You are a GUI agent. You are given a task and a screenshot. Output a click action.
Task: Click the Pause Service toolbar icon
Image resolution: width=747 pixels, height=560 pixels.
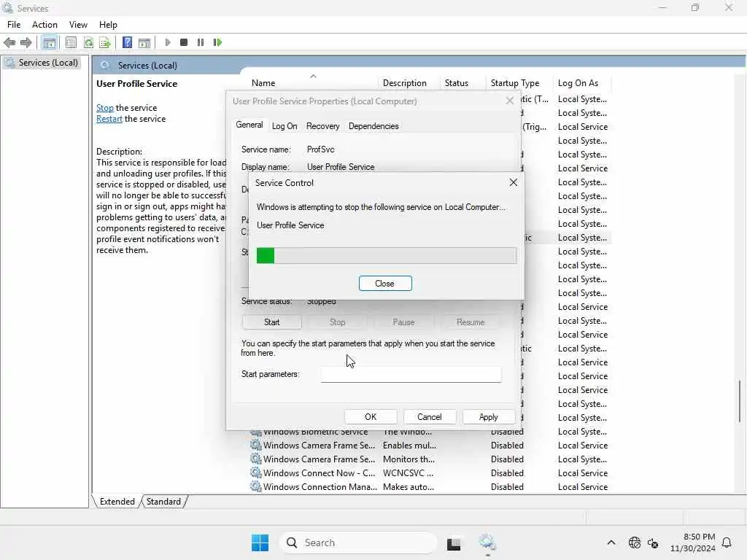201,42
